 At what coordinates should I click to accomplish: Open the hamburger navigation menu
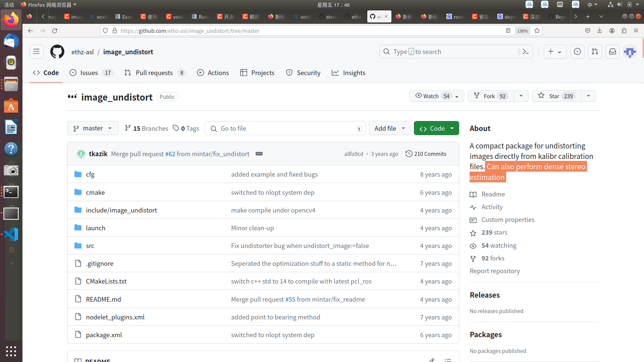pyautogui.click(x=36, y=52)
